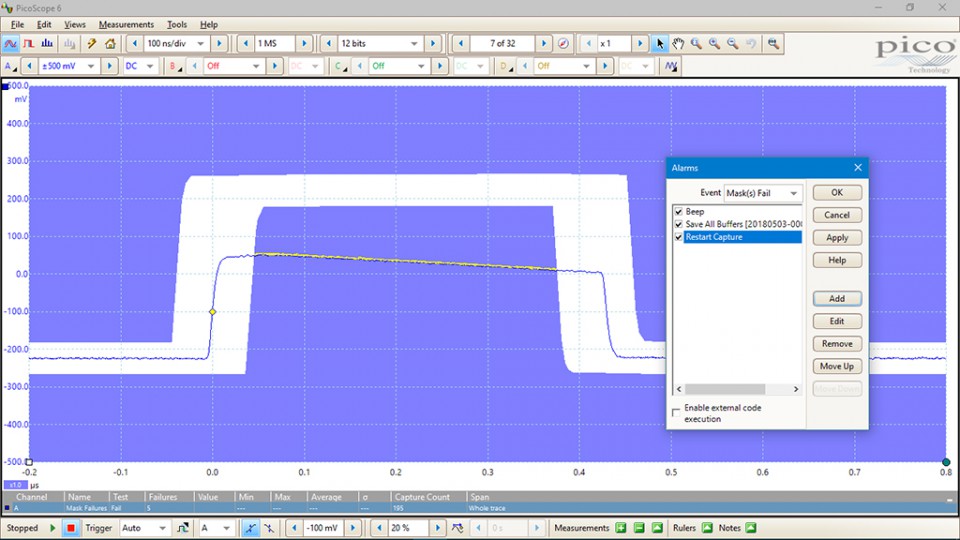Uncheck the Beep alarm action

[679, 212]
